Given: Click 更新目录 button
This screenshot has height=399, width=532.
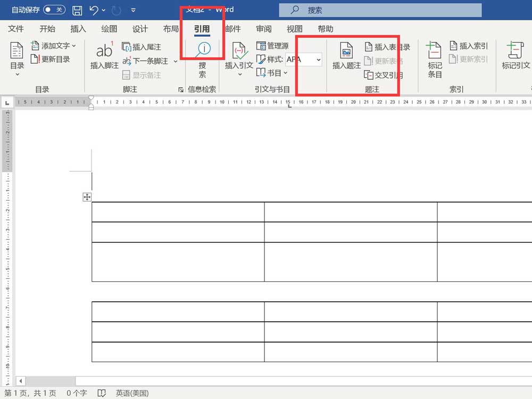Looking at the screenshot, I should [x=50, y=59].
